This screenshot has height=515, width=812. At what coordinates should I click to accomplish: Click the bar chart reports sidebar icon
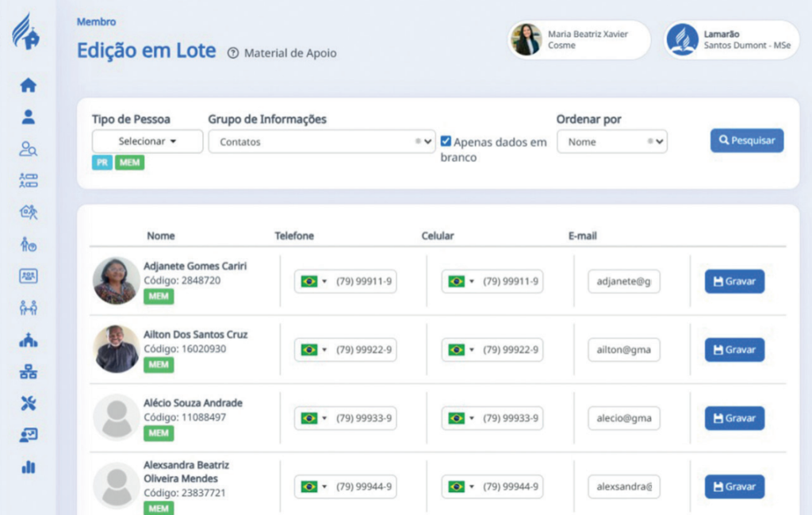tap(29, 467)
